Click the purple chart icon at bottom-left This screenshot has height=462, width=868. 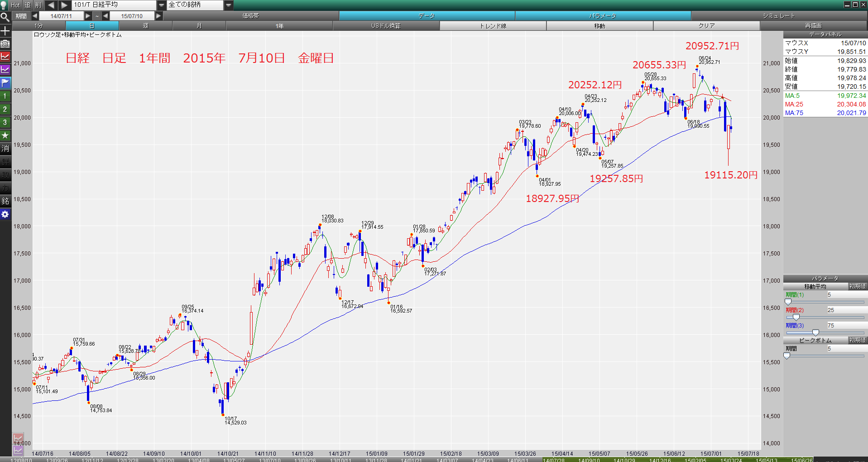click(x=18, y=450)
